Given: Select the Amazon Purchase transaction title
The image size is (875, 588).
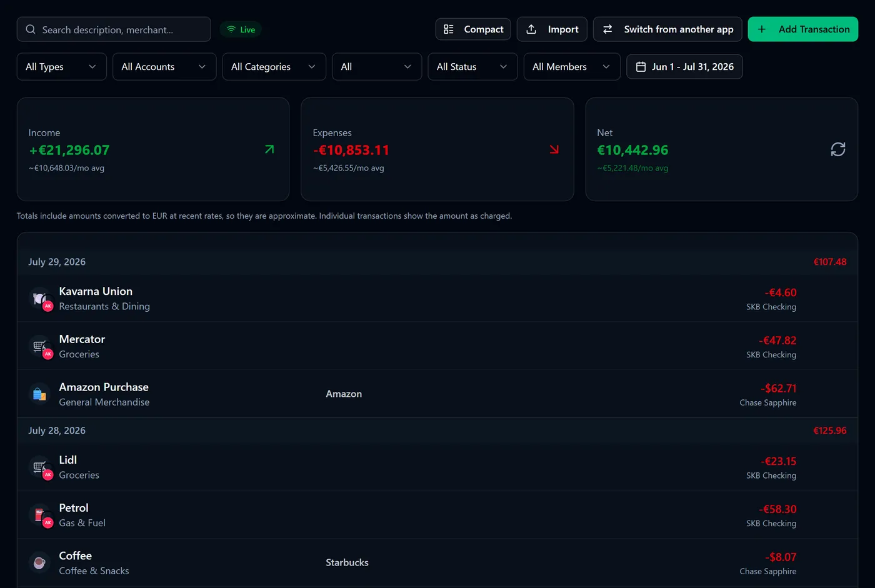Looking at the screenshot, I should (x=104, y=387).
